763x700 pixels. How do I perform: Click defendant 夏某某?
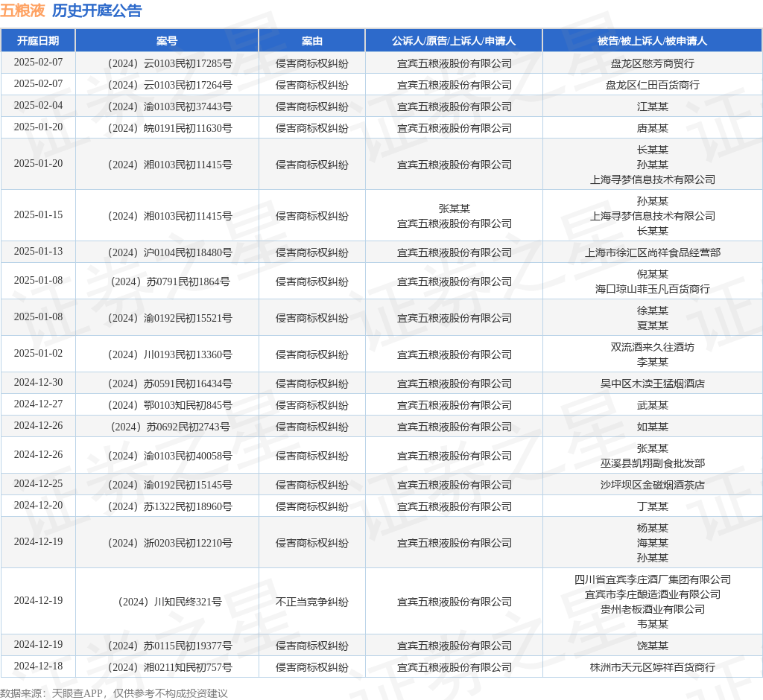653,325
